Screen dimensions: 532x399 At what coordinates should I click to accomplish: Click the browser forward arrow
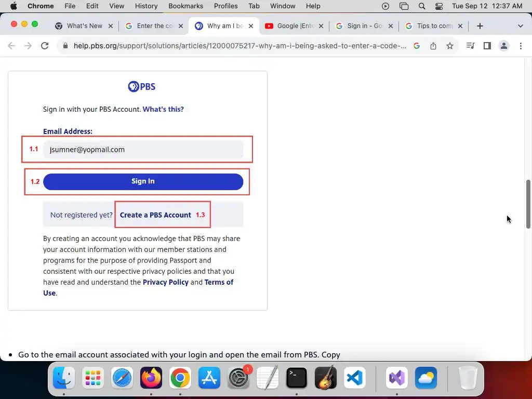point(28,46)
